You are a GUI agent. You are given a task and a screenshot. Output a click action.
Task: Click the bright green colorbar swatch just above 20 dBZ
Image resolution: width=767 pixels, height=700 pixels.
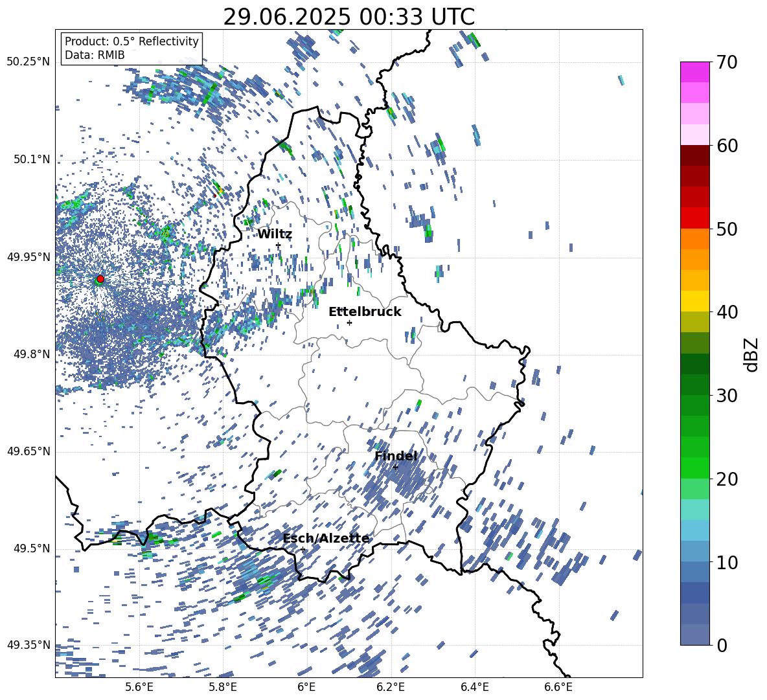pos(695,468)
